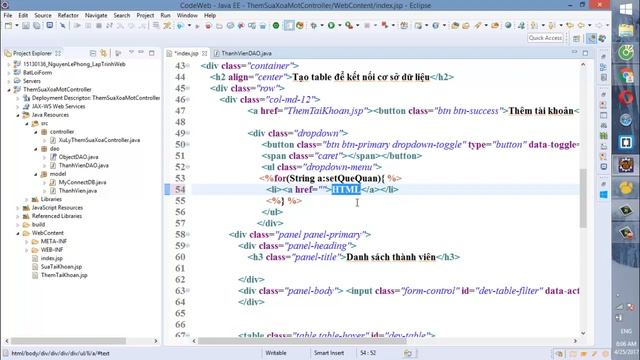Click the Save toolbar icon
This screenshot has height=360, width=640.
coord(26,26)
